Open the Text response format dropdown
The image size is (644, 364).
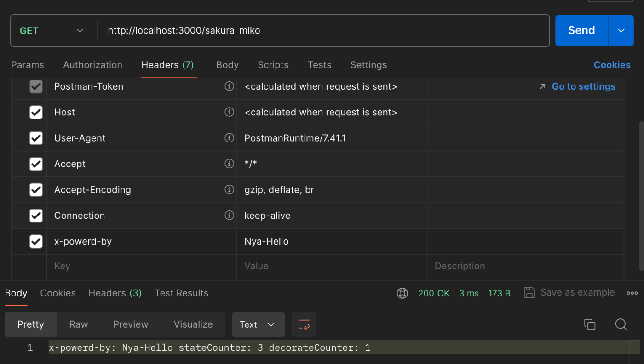click(258, 324)
